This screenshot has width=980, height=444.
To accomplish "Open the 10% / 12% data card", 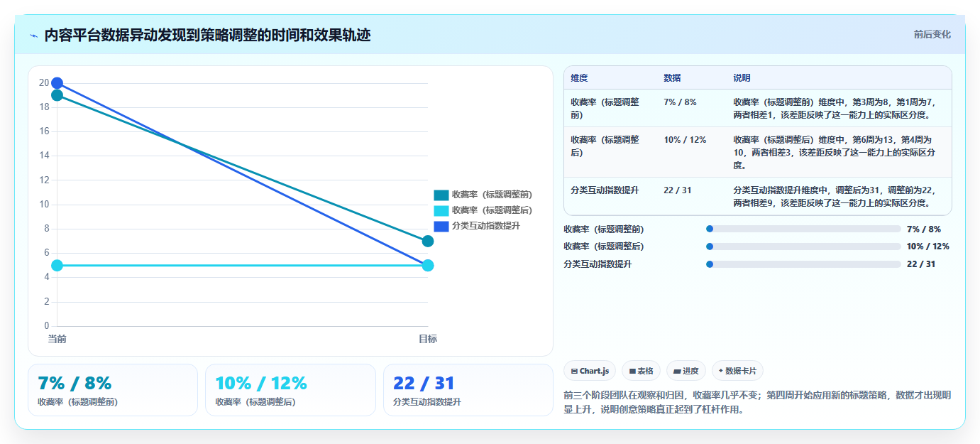I will [x=290, y=390].
